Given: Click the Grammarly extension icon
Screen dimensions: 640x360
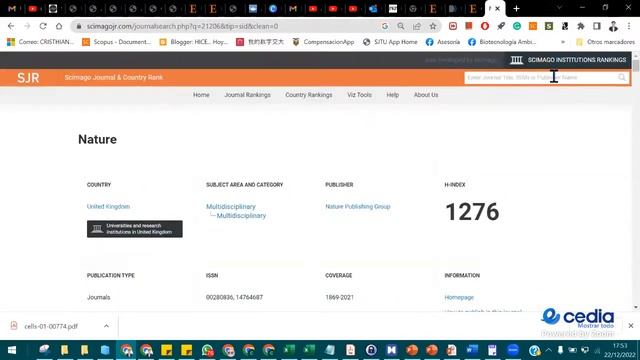Looking at the screenshot, I should coord(517,26).
